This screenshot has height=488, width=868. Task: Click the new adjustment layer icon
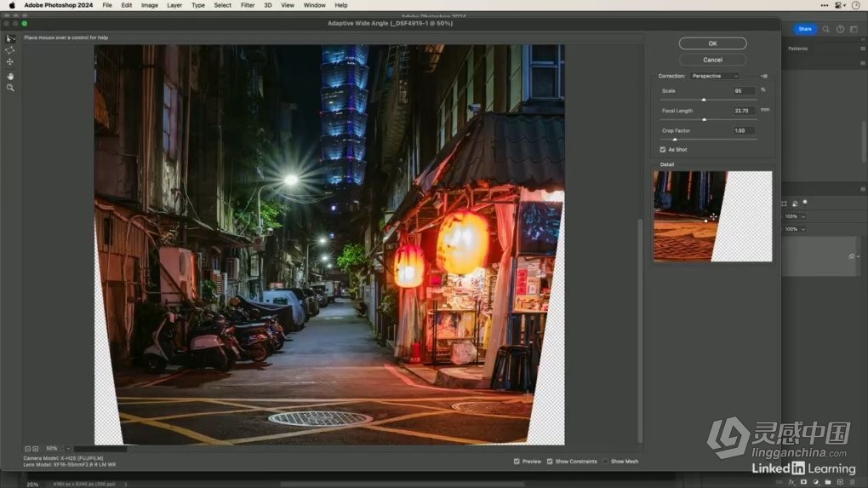(816, 482)
